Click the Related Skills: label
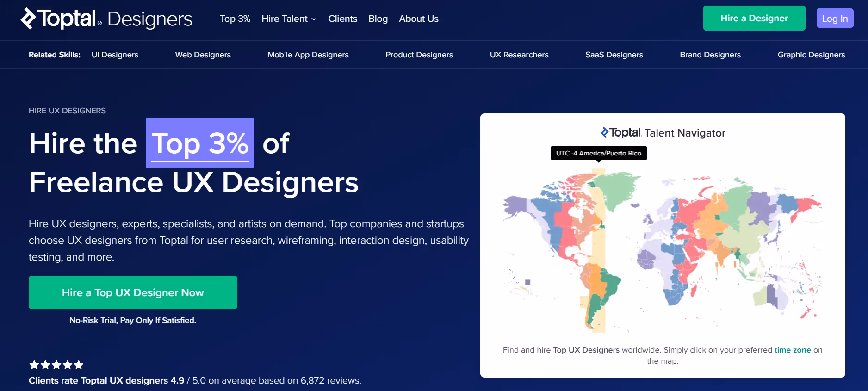This screenshot has height=391, width=868. pyautogui.click(x=55, y=55)
